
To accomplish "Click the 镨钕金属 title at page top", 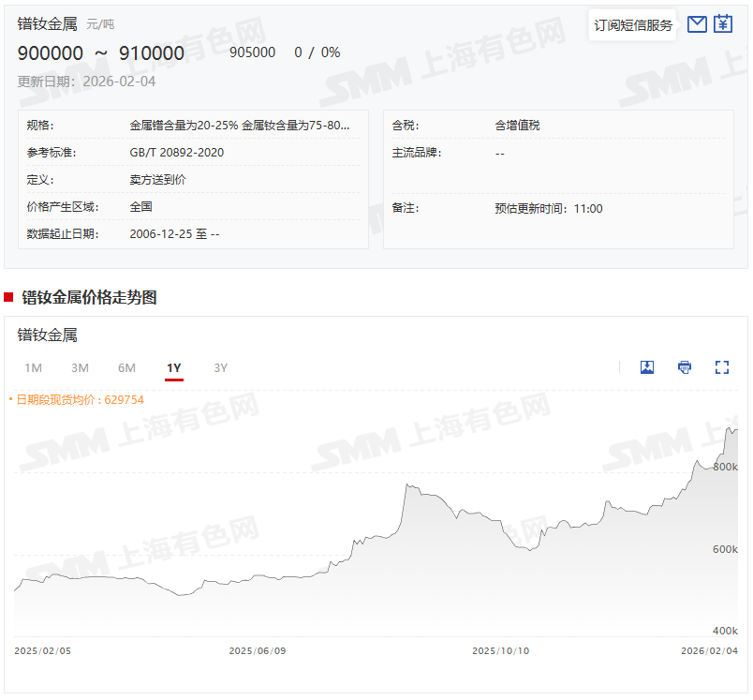I will coord(47,24).
